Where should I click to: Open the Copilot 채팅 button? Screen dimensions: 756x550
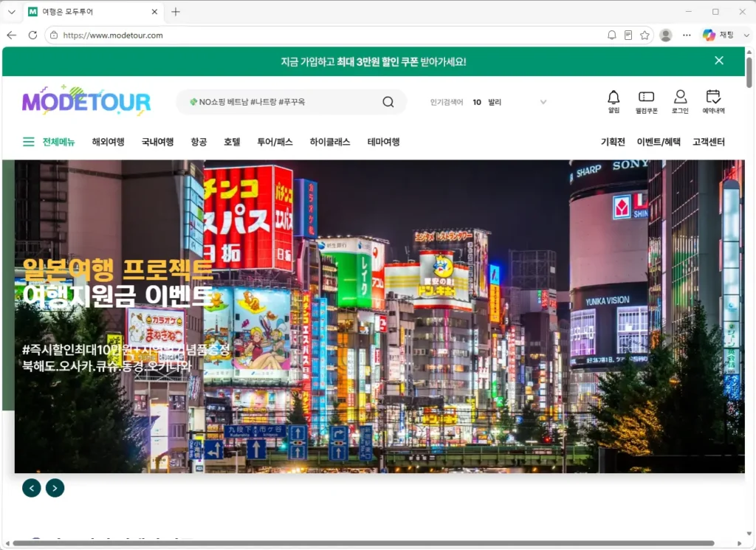(x=718, y=35)
